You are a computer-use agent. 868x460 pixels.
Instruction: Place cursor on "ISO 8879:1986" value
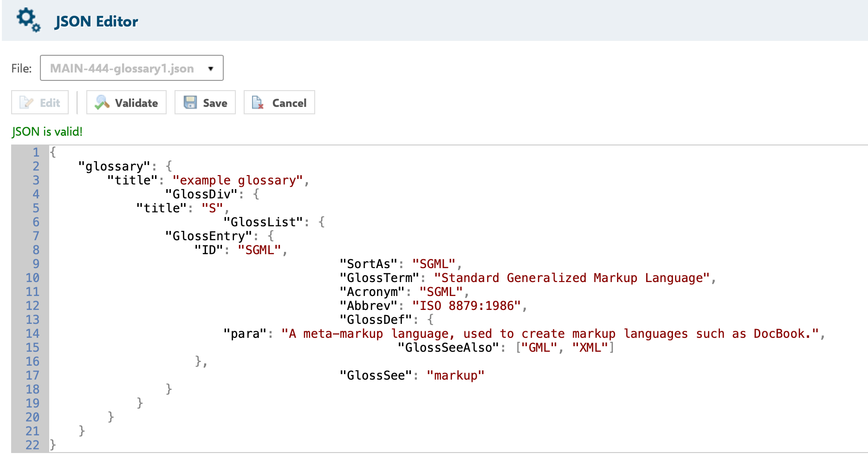coord(466,306)
